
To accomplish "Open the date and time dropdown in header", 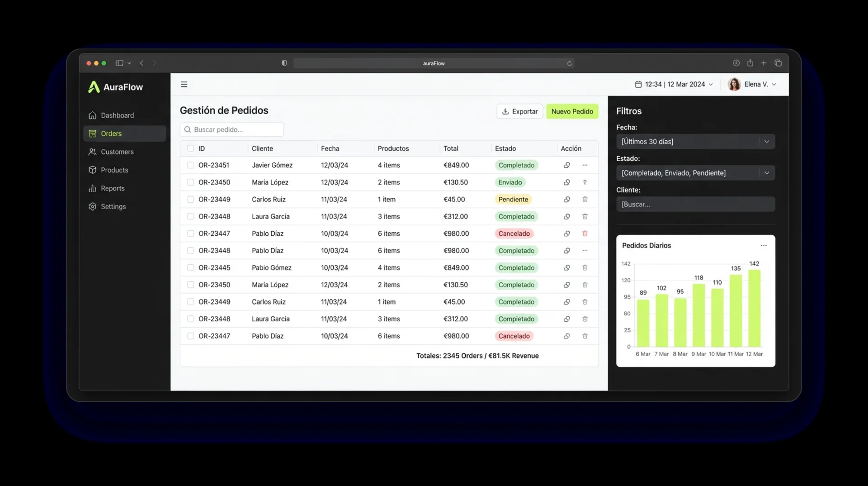I will point(674,84).
